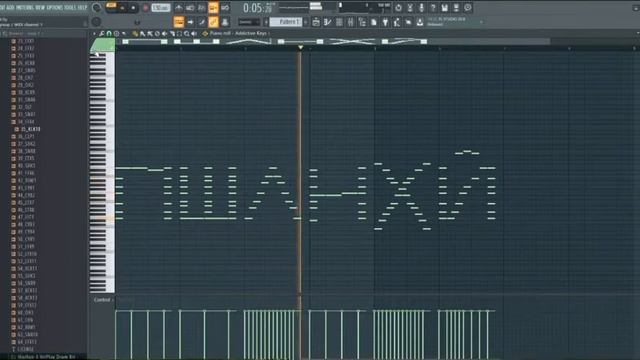Screen dimensions: 640x360
Task: Open the OPTIONS menu
Action: 54,8
